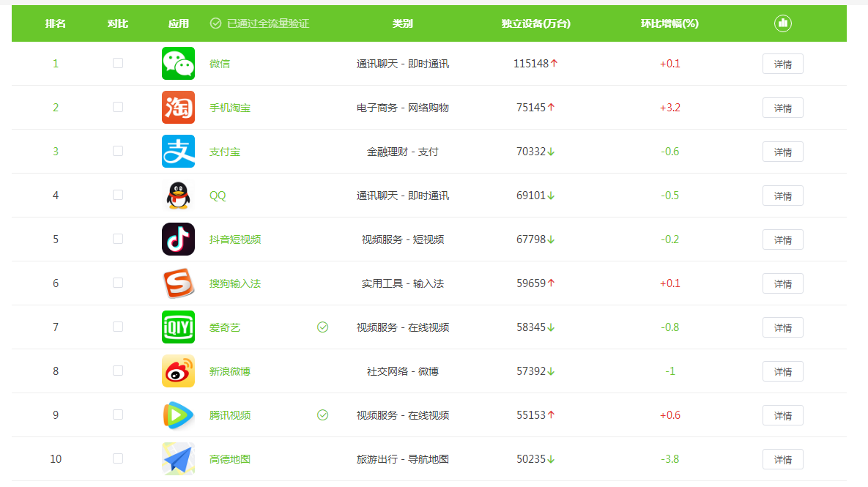Click the Amap paper plane icon
This screenshot has width=868, height=487.
(178, 458)
